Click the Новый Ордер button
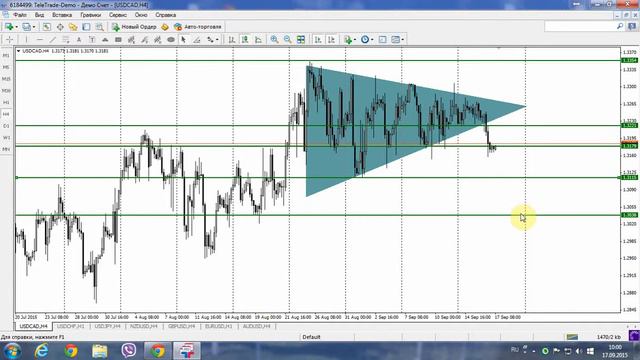640x360 pixels. tap(134, 27)
